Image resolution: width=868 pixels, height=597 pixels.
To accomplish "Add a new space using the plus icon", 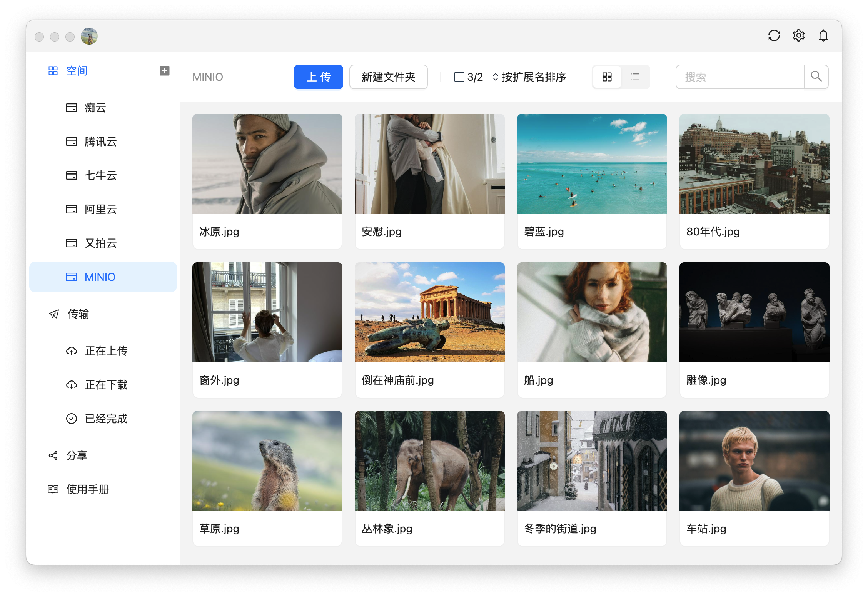I will point(165,71).
